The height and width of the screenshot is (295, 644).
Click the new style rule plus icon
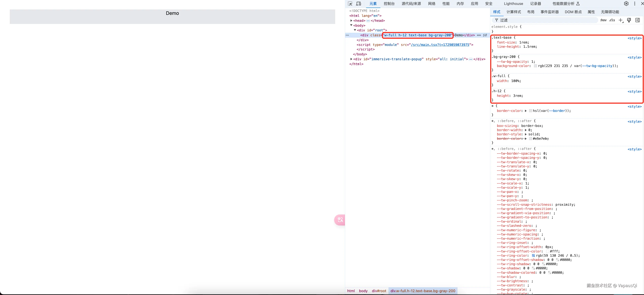click(621, 20)
